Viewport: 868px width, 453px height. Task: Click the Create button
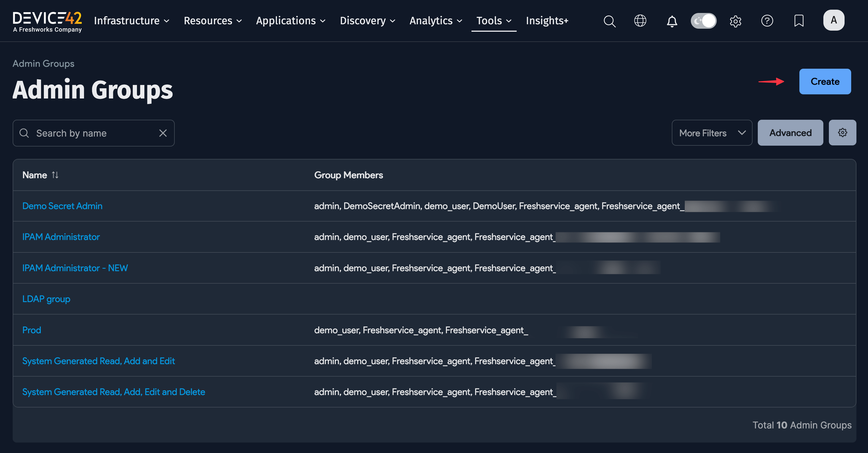point(825,81)
